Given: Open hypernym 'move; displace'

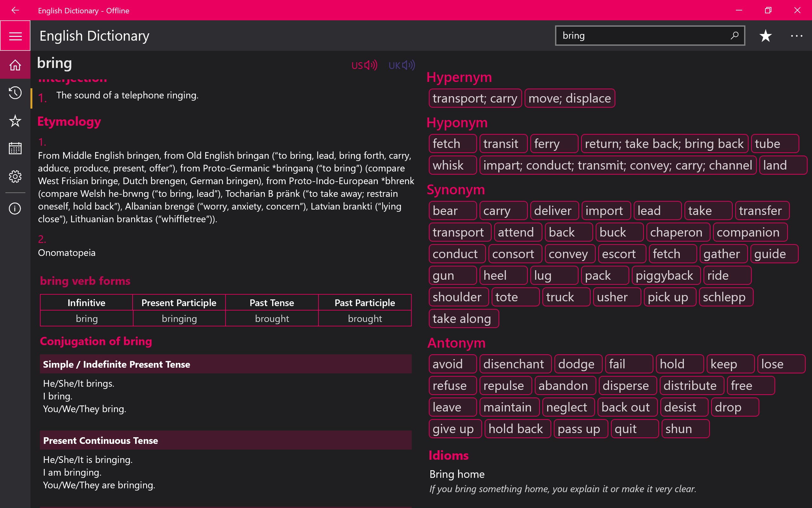Looking at the screenshot, I should (x=569, y=98).
